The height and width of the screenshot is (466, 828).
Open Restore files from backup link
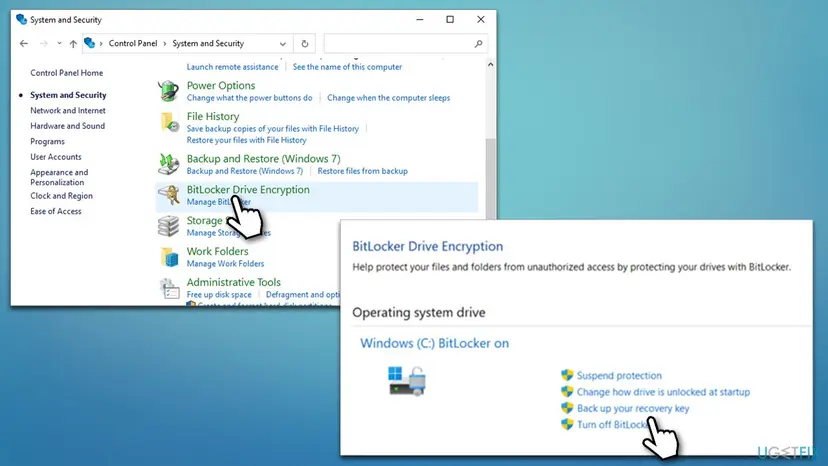coord(362,171)
